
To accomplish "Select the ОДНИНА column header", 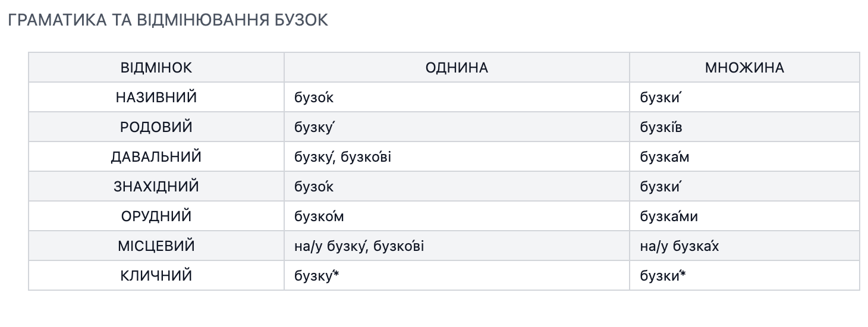I will [x=457, y=68].
